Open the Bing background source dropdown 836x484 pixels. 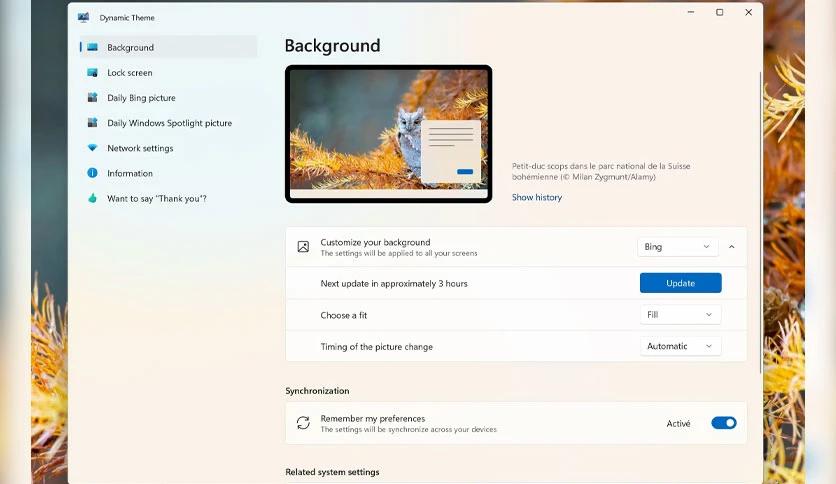[x=677, y=246]
